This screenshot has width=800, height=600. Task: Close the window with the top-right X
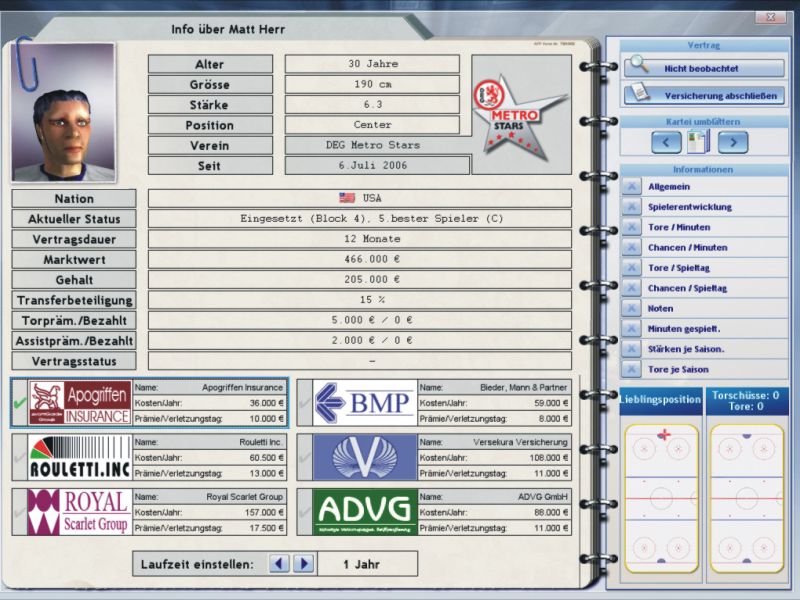(x=770, y=17)
